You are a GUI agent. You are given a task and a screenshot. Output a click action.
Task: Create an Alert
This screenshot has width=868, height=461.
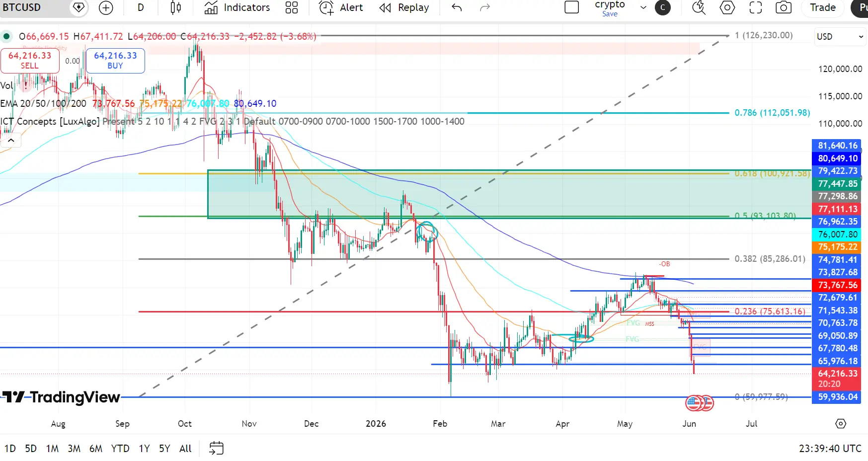click(341, 7)
